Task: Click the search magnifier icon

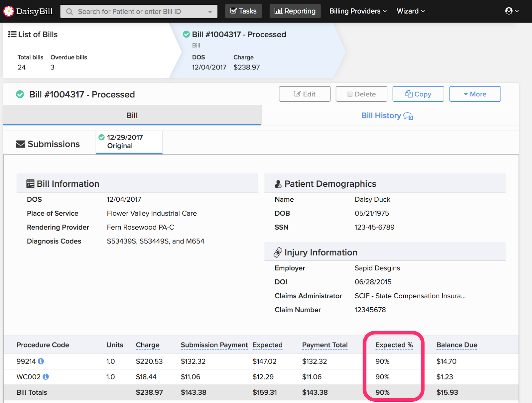Action: click(x=69, y=12)
